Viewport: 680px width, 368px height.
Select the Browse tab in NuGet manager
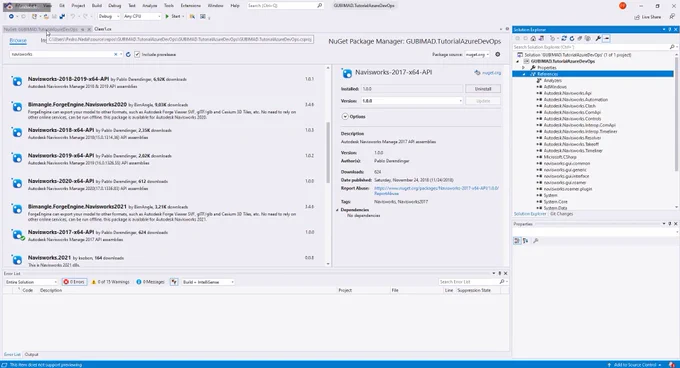18,40
